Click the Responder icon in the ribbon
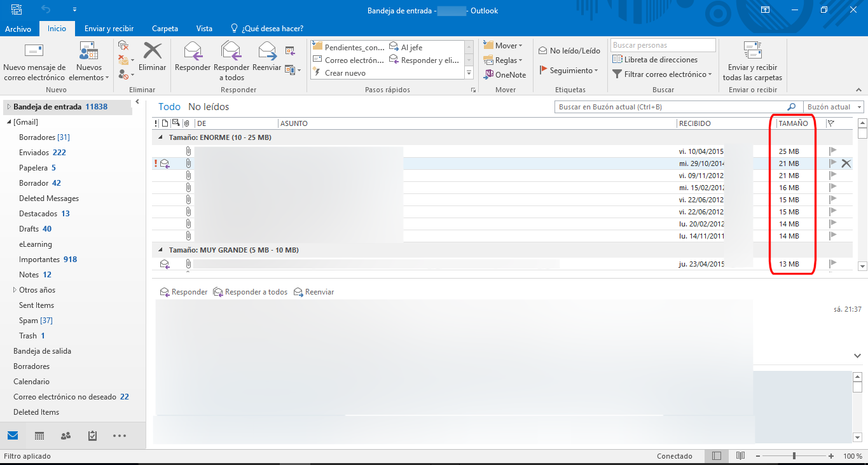The image size is (868, 465). pyautogui.click(x=193, y=56)
